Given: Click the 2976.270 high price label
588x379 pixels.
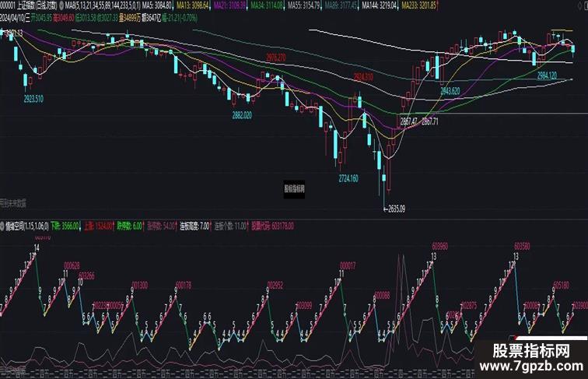Looking at the screenshot, I should (x=275, y=58).
